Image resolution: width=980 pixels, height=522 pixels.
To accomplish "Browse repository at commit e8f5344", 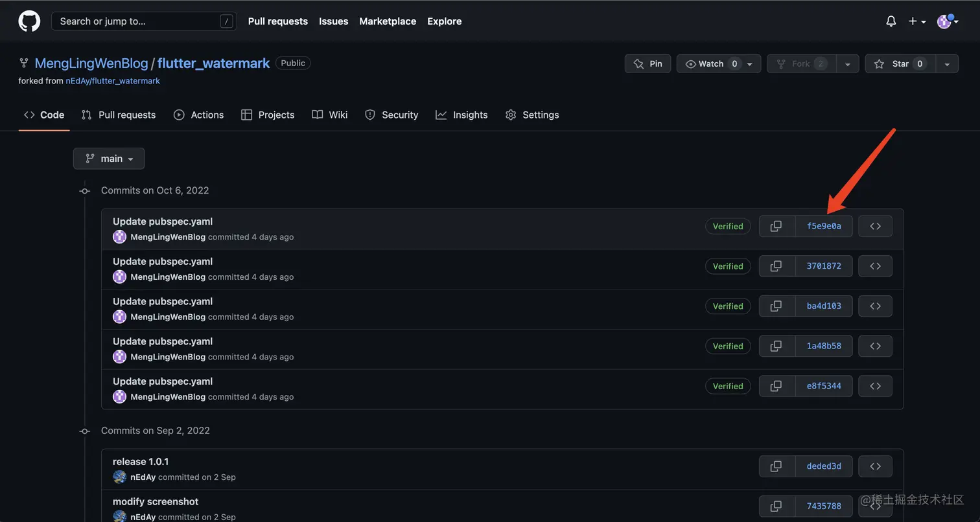I will click(x=875, y=386).
